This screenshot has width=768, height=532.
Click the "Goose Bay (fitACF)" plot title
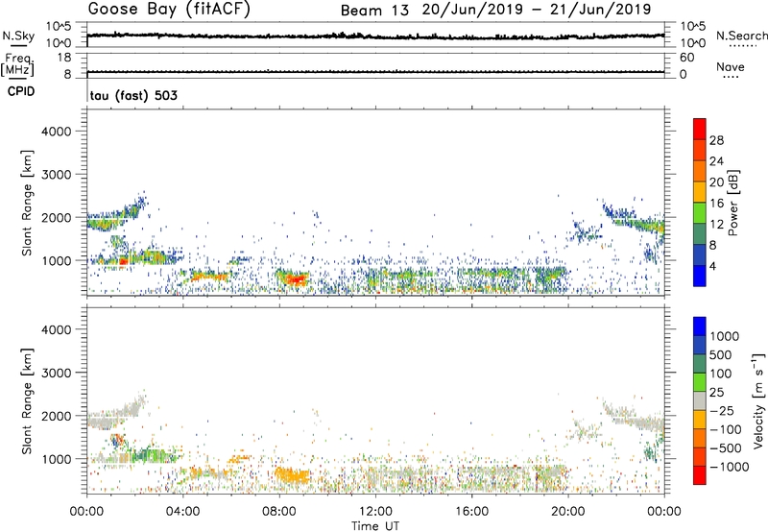pyautogui.click(x=169, y=10)
